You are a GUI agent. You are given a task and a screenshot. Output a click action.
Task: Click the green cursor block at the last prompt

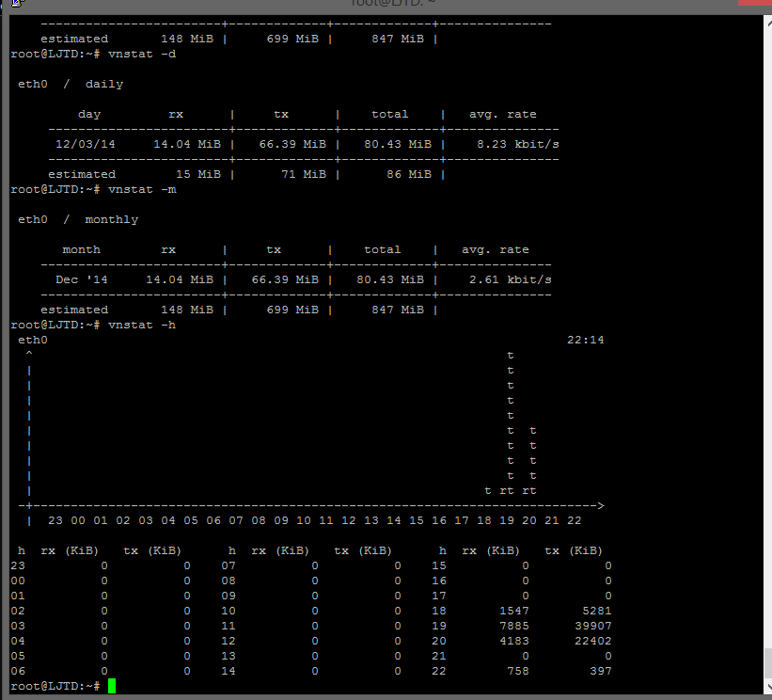(112, 686)
